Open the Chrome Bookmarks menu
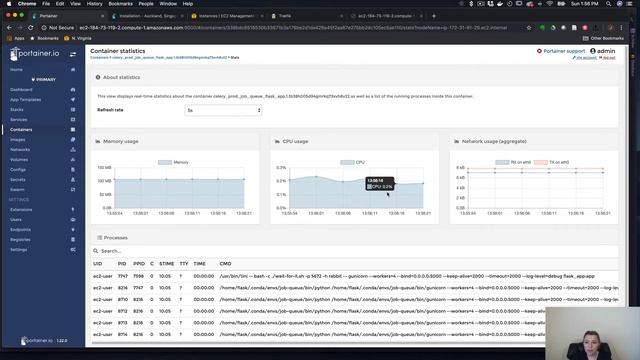Viewport: 640px width, 360px height. pyautogui.click(x=120, y=4)
